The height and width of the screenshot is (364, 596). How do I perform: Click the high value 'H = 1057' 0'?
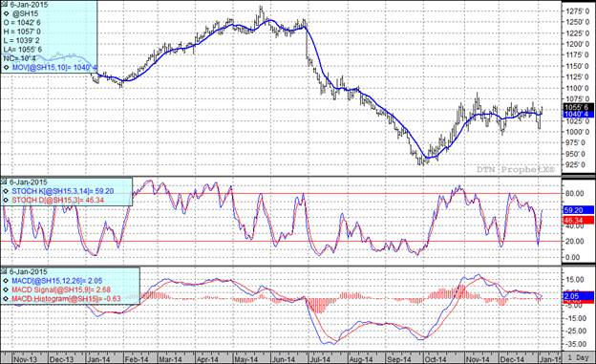click(x=22, y=32)
